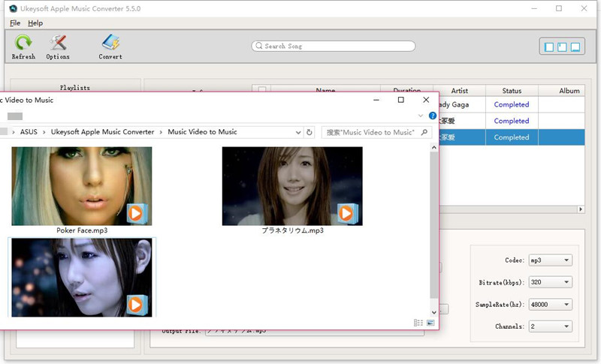Click the Album column header
This screenshot has height=364, width=601.
(562, 91)
